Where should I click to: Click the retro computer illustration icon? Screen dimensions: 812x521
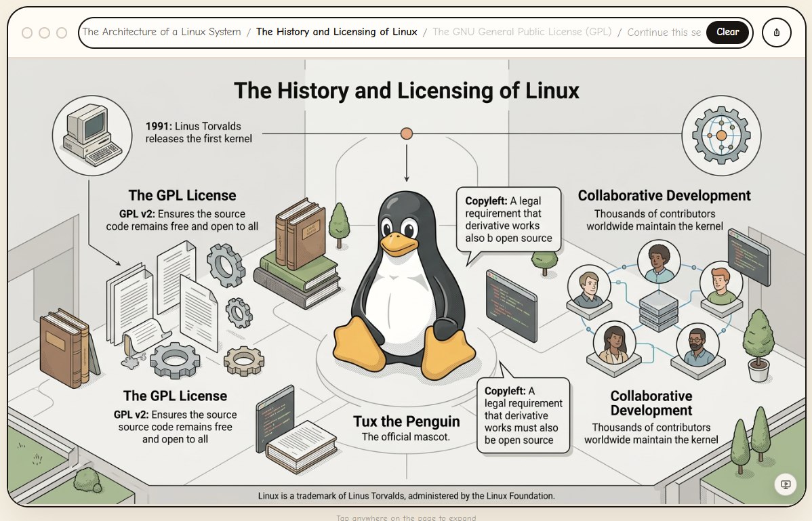point(92,134)
